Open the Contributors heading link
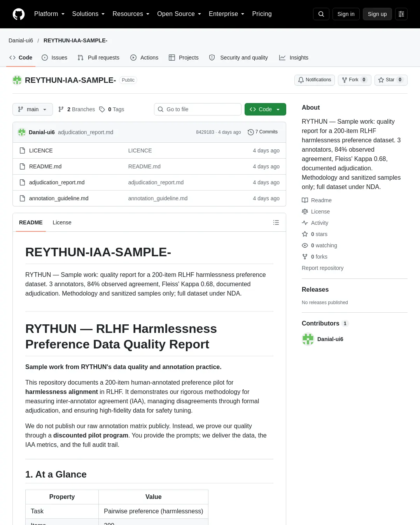This screenshot has height=525, width=420. coord(325,324)
